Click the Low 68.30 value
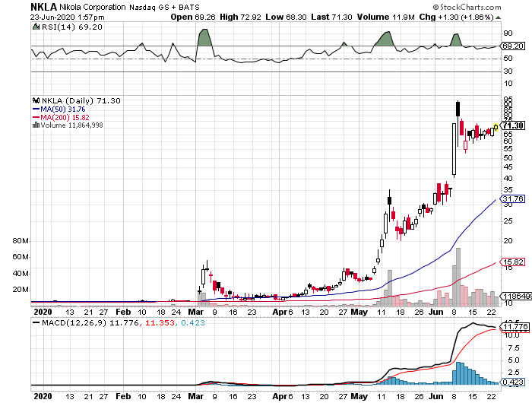Viewport: 532px width, 403px height. click(286, 17)
